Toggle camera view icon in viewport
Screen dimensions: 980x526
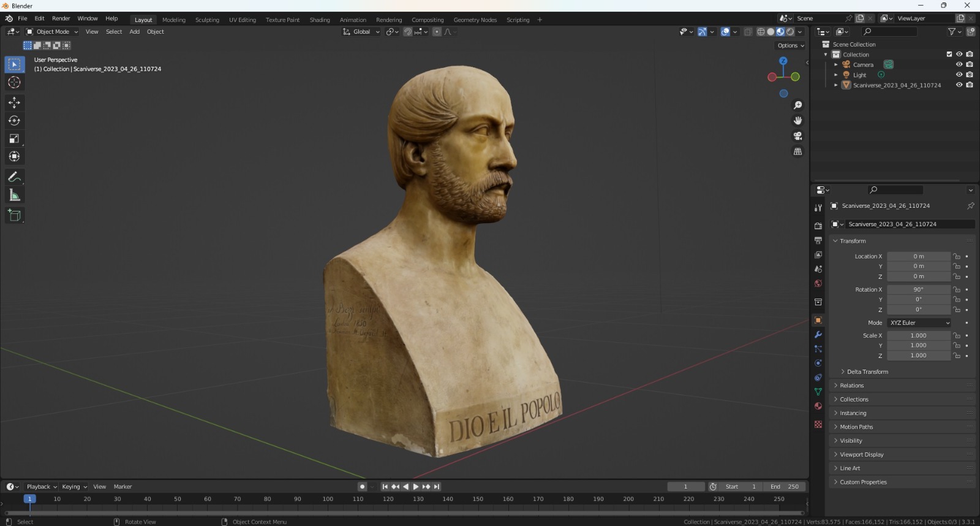click(797, 136)
